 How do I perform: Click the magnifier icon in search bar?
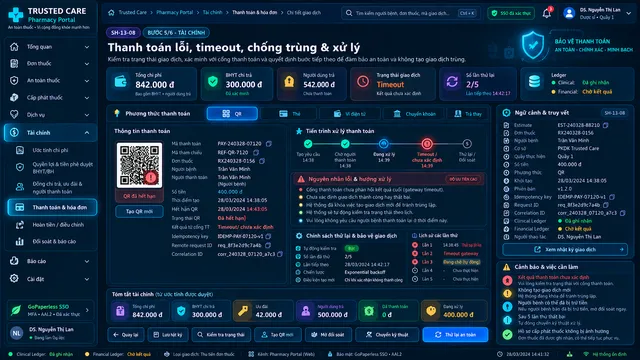coord(349,13)
